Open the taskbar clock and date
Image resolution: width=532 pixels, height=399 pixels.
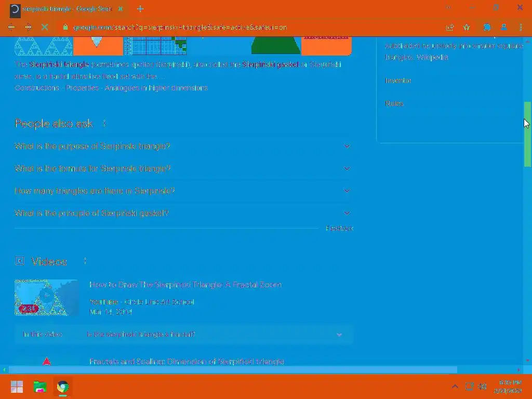click(x=508, y=387)
